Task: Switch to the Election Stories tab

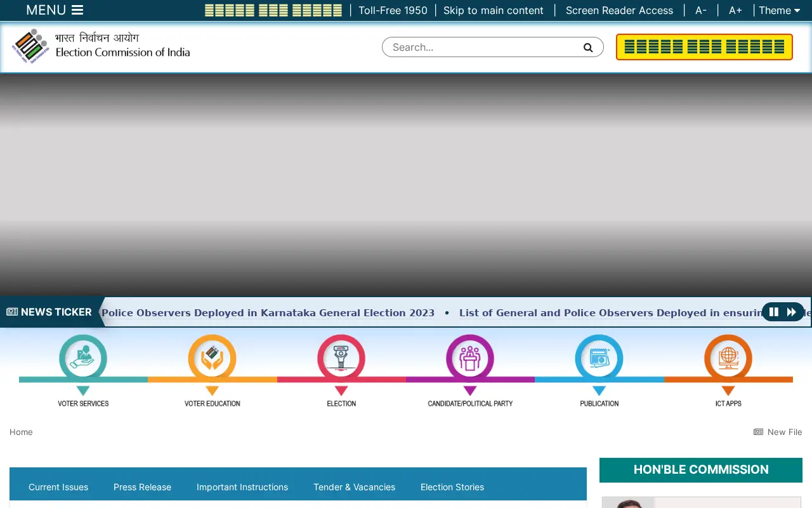Action: [452, 487]
